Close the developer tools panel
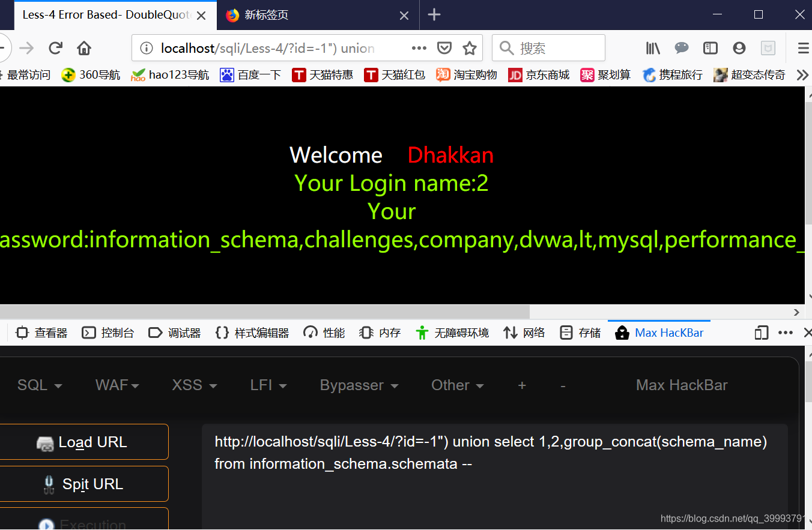 click(807, 333)
